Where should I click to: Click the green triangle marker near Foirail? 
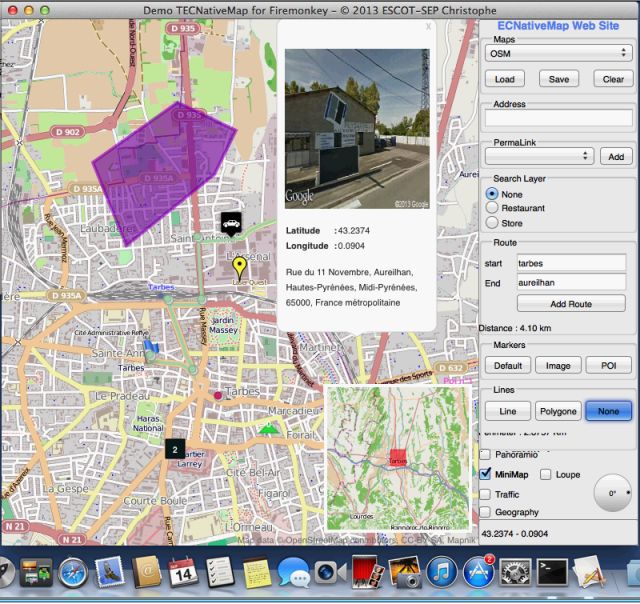268,428
